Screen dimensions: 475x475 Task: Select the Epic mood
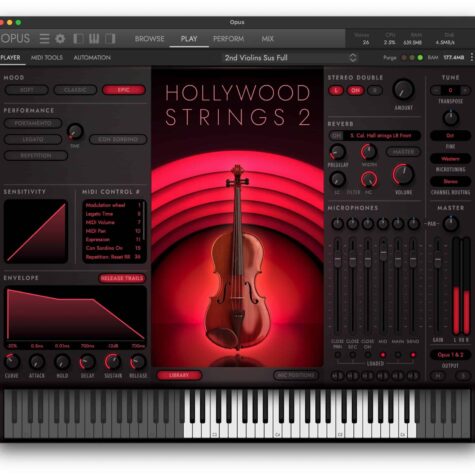(124, 90)
